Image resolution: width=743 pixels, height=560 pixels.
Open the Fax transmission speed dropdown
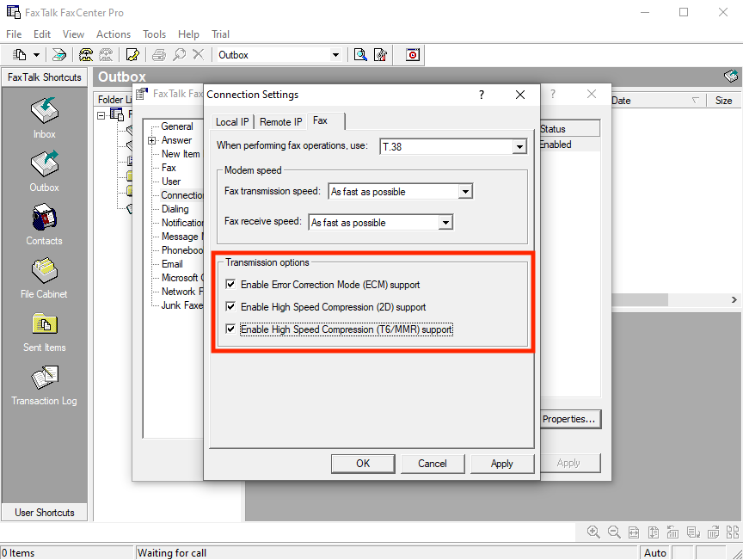click(465, 192)
